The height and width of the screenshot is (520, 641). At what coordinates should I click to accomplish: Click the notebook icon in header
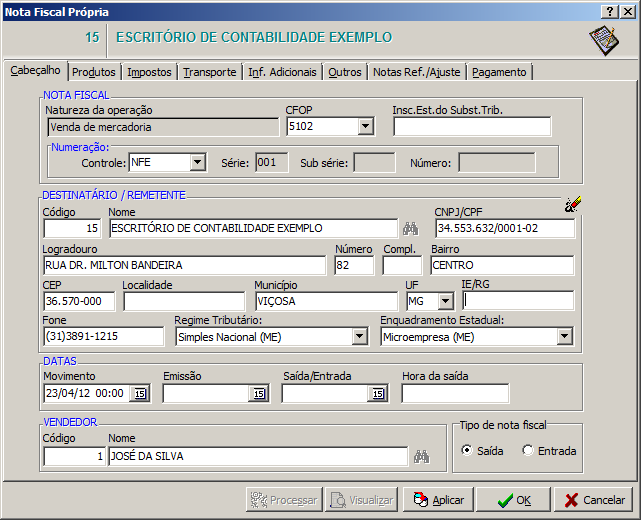604,40
